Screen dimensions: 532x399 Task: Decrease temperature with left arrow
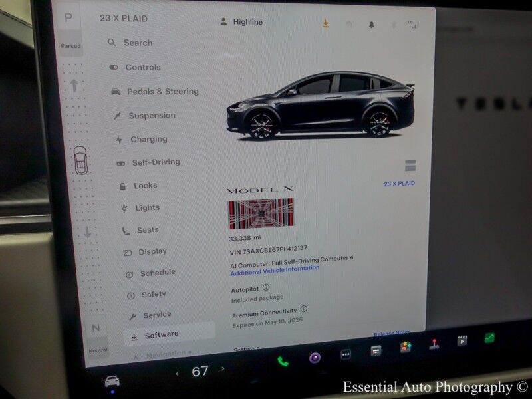point(177,374)
